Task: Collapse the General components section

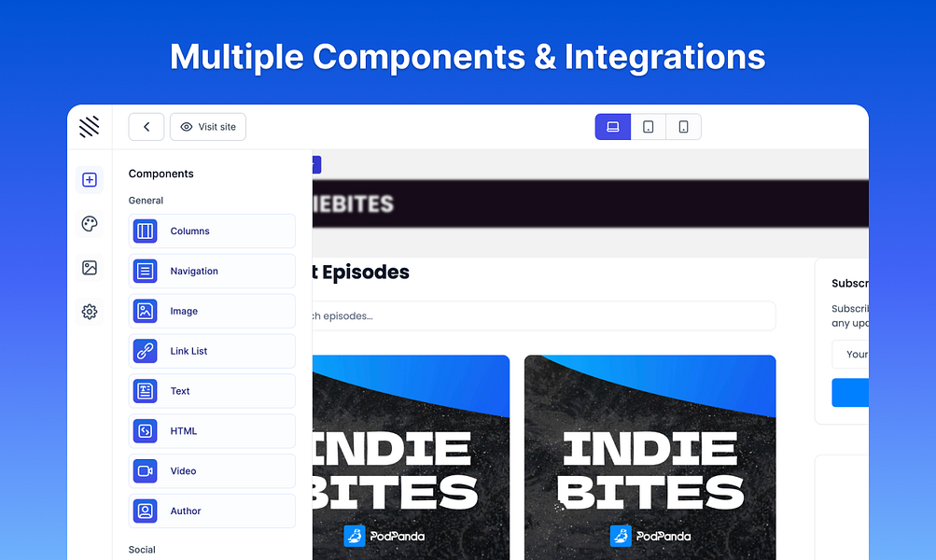Action: click(146, 200)
